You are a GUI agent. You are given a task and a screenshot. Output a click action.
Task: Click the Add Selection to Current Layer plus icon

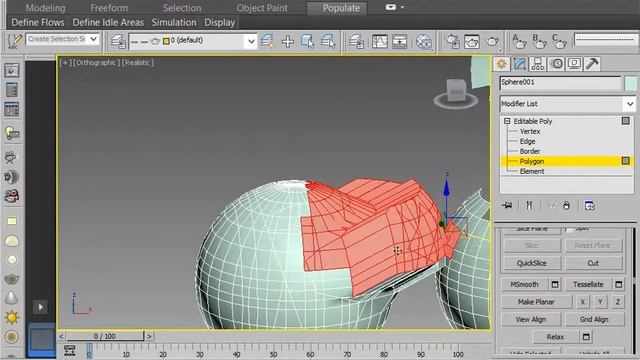coord(288,41)
